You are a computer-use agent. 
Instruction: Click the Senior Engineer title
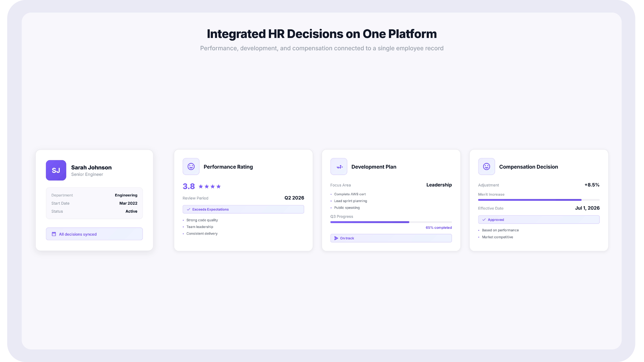coord(87,174)
